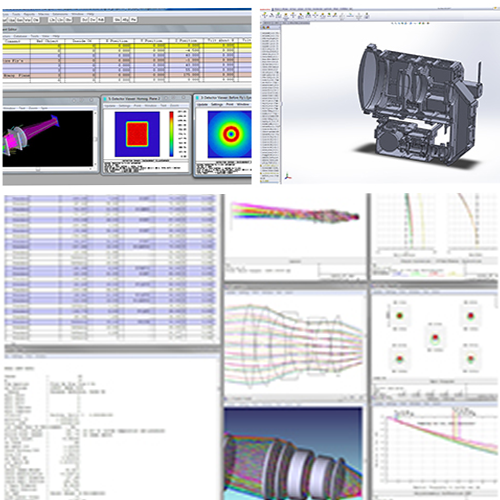
Task: Open the Extensions menu in Zemax
Action: pos(60,14)
